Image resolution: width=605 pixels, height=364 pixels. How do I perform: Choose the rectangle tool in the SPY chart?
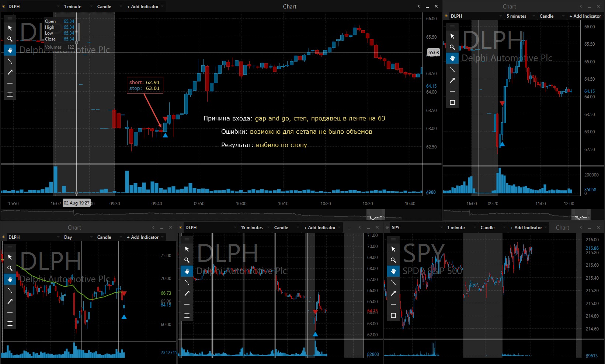pos(393,315)
